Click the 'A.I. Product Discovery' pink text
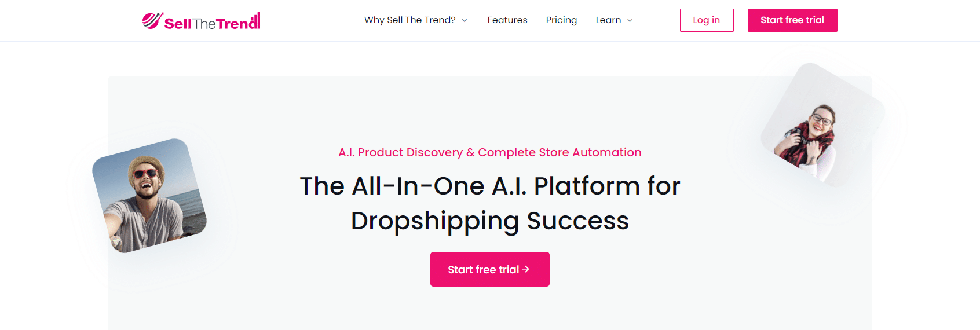The image size is (980, 330). (400, 152)
